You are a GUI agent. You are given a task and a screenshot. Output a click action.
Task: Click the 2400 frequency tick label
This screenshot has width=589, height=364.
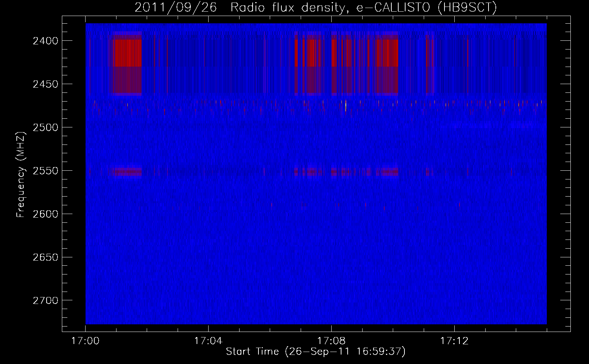[45, 41]
